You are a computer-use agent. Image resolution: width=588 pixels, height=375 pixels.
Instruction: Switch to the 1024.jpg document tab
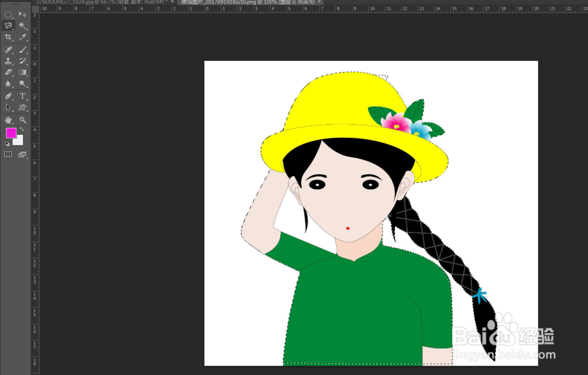click(102, 2)
